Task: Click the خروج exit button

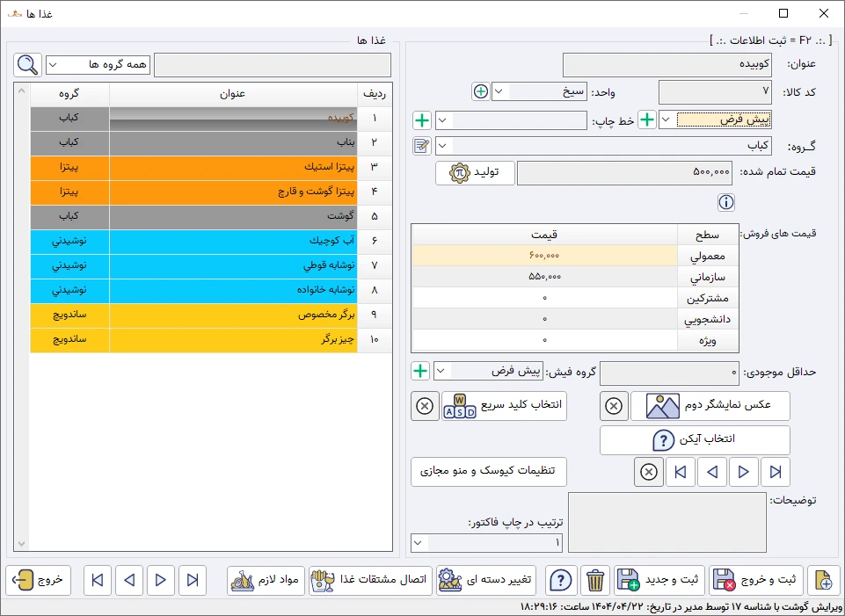Action: 39,580
